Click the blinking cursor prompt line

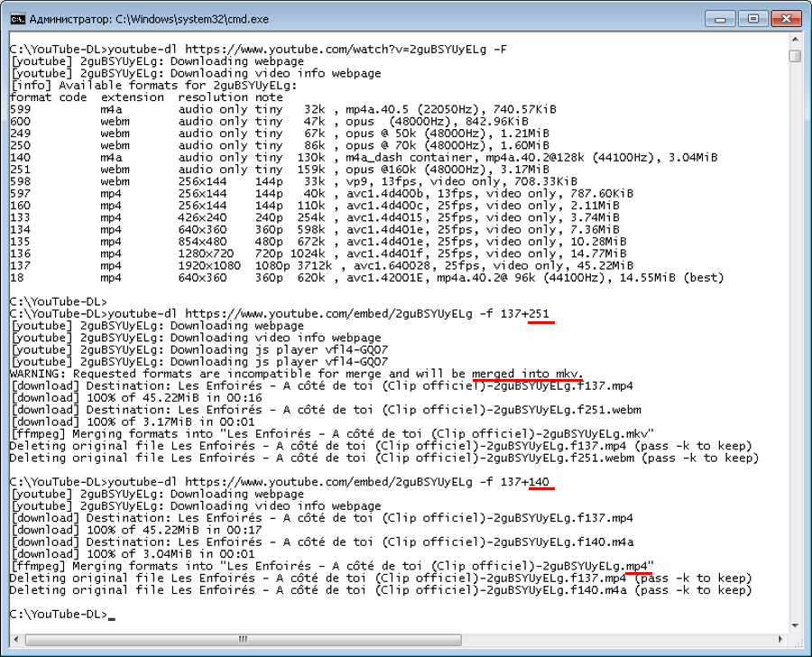point(62,615)
